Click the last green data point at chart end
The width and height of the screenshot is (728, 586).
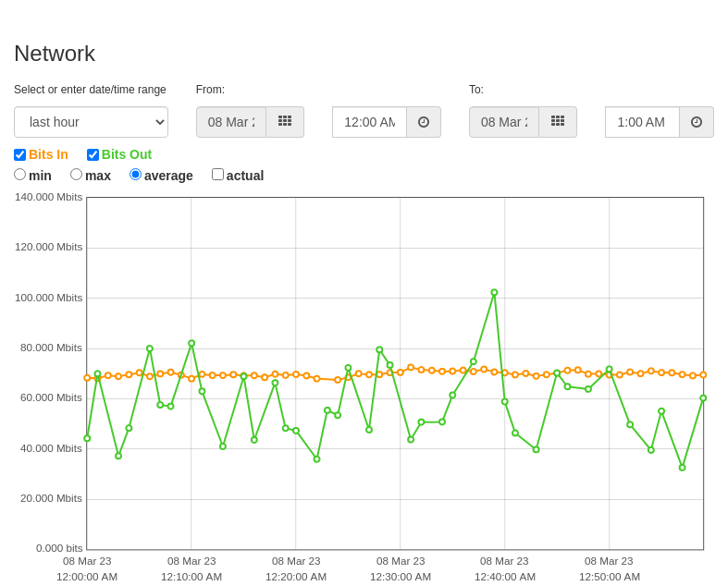(x=703, y=398)
